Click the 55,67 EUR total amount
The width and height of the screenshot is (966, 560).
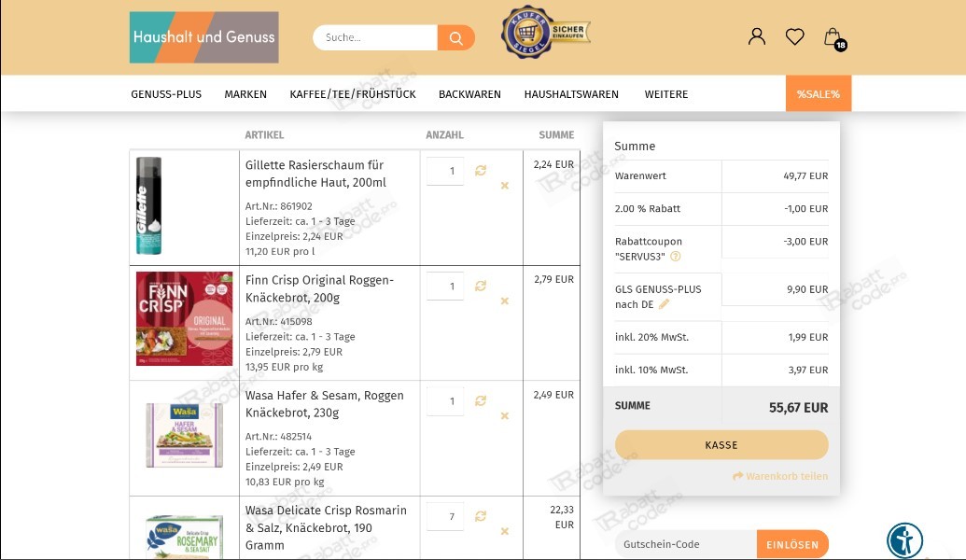pos(798,408)
